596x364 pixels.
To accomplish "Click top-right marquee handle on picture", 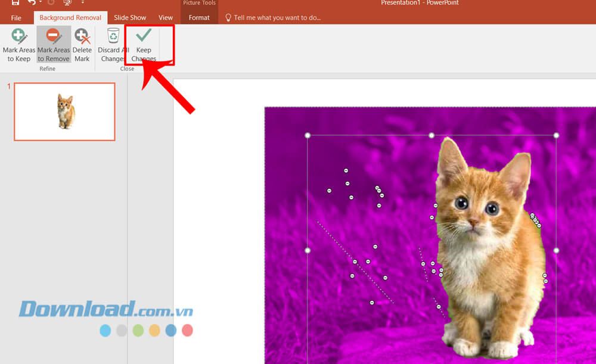I will (556, 135).
